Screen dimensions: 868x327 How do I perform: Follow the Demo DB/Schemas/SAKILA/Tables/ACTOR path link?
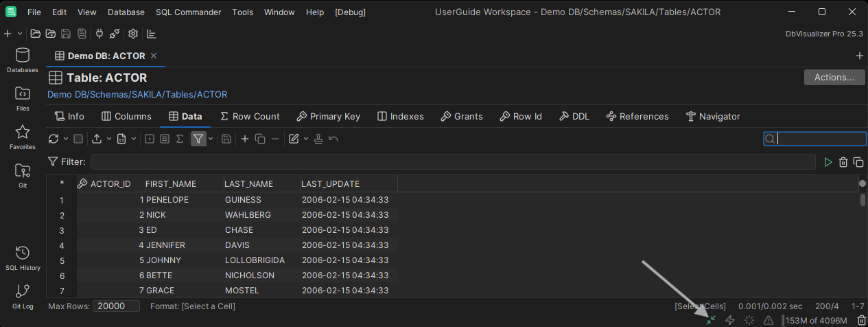137,94
